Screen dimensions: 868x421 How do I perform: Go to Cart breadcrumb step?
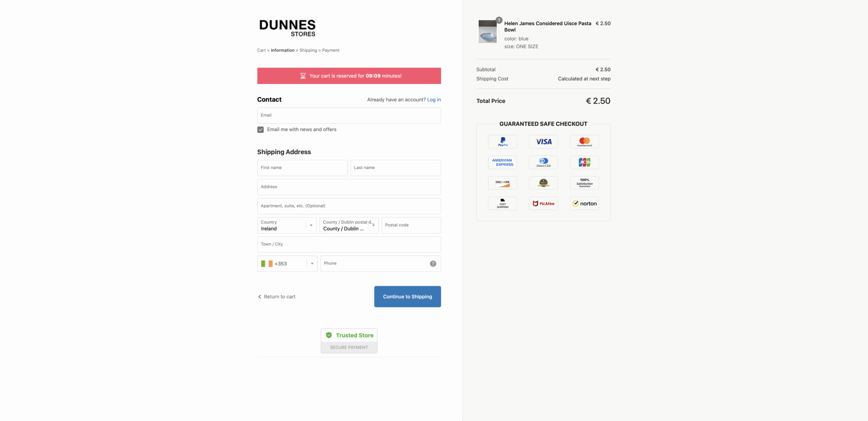click(261, 50)
